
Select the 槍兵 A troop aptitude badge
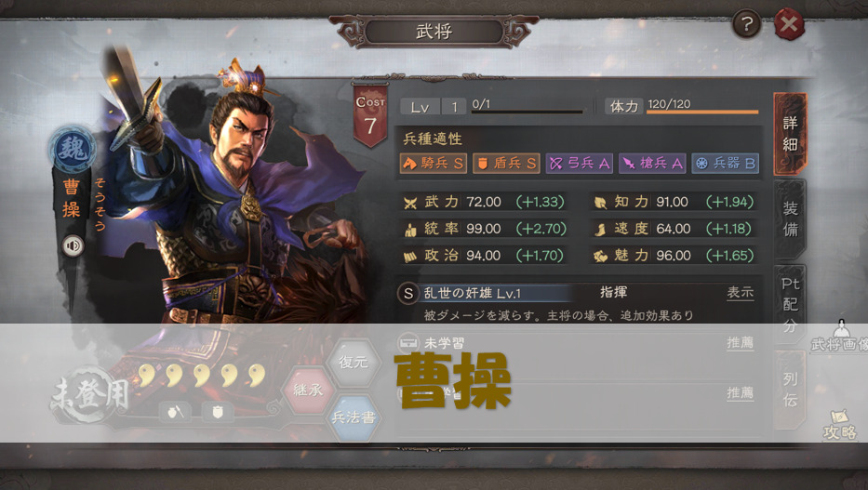(x=652, y=163)
